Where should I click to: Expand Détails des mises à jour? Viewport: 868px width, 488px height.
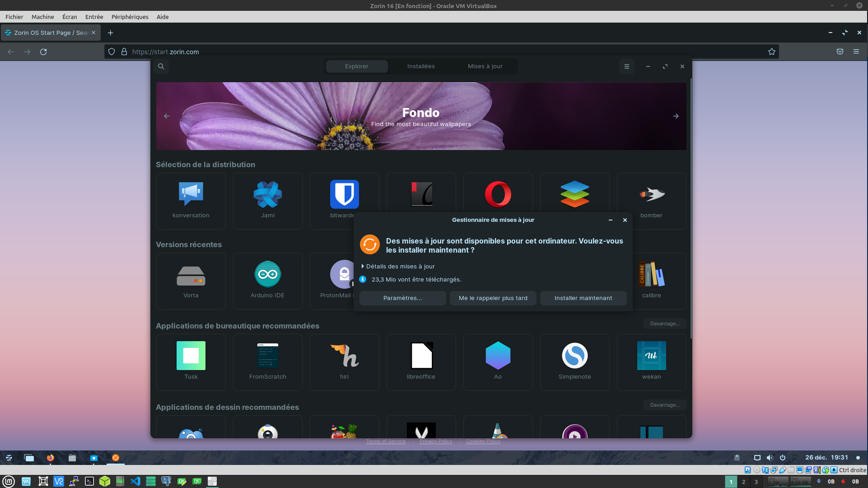[398, 267]
